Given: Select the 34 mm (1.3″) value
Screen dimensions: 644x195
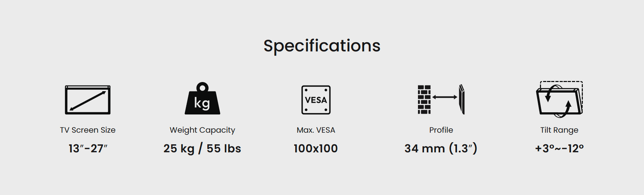Looking at the screenshot, I should click(441, 149).
